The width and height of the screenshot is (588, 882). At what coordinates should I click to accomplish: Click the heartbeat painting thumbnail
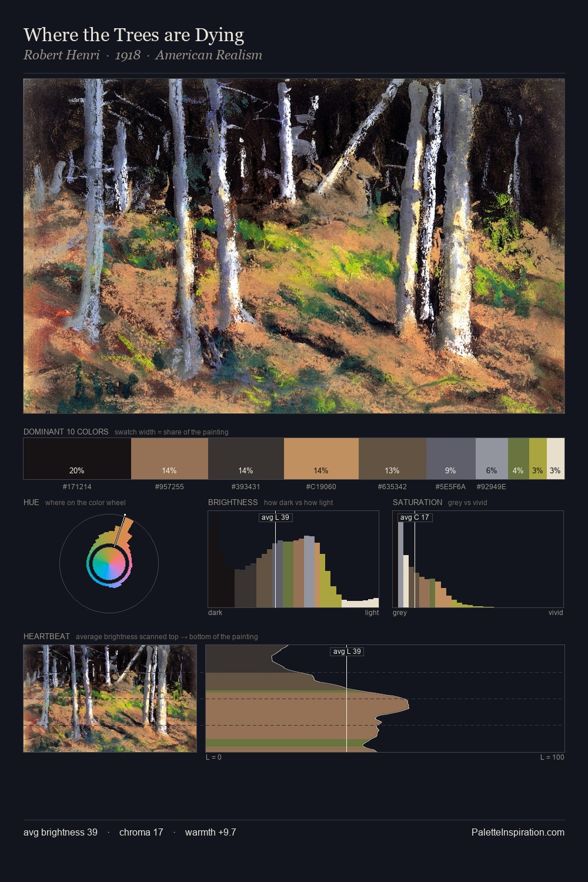[110, 699]
